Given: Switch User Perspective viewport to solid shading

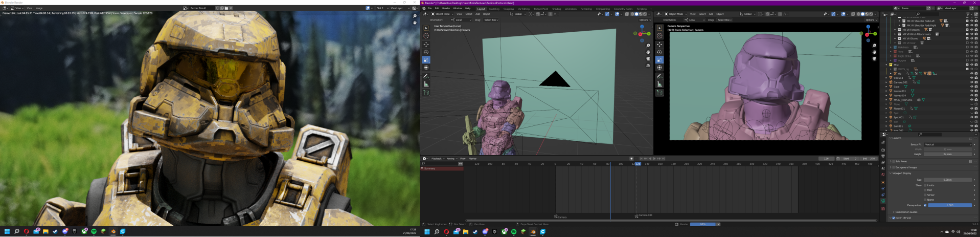Looking at the screenshot, I should point(636,14).
